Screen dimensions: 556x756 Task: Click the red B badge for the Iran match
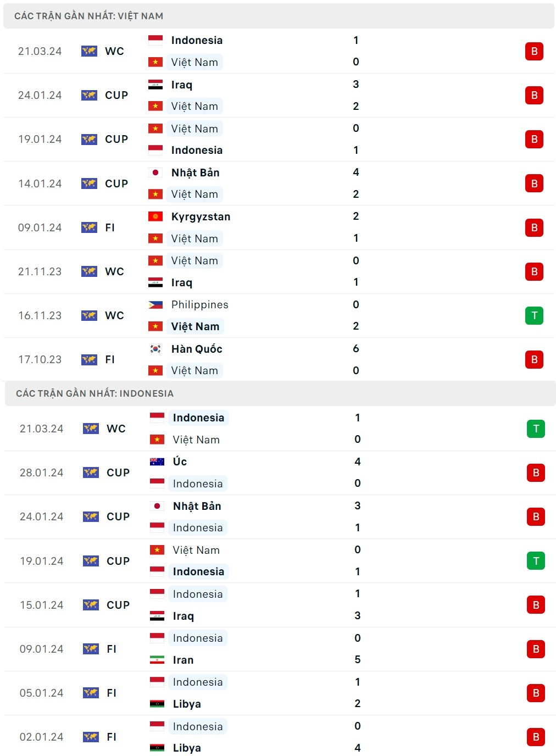point(536,649)
